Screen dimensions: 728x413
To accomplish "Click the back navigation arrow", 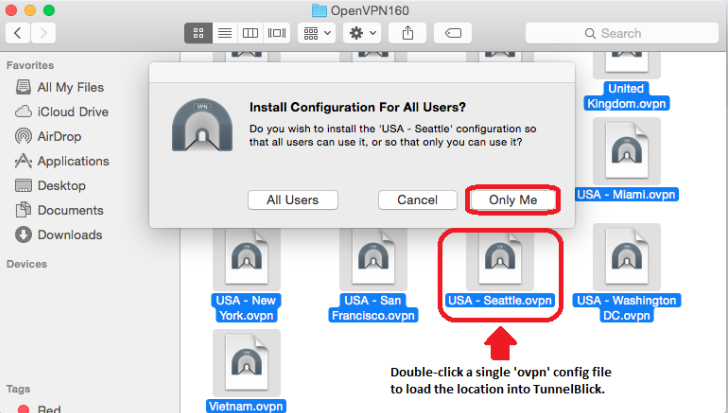I will [19, 33].
